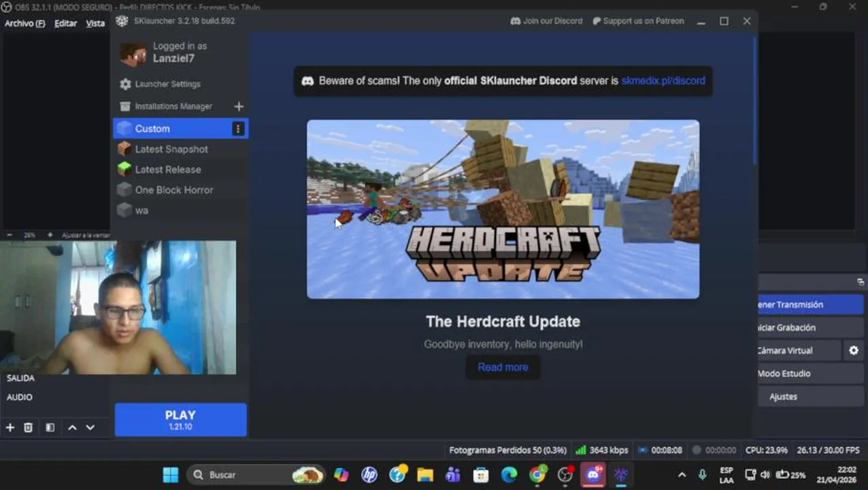Open HP app from taskbar

369,475
